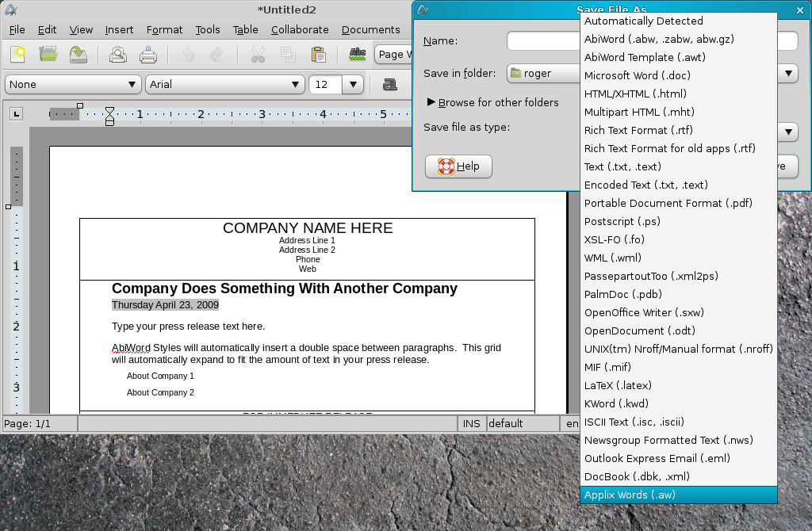Select XSL-FO (.fo) type
The width and height of the screenshot is (812, 531).
pyautogui.click(x=679, y=239)
